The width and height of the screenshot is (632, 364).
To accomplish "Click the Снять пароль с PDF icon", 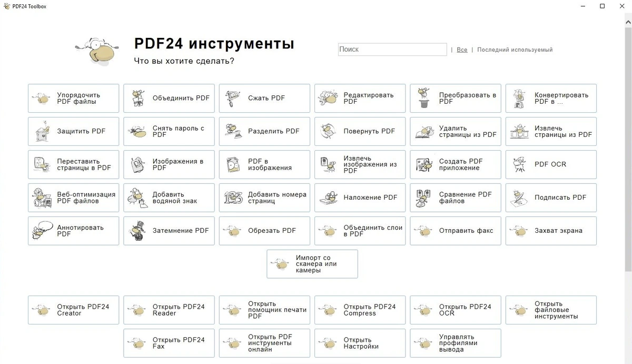I will [137, 132].
